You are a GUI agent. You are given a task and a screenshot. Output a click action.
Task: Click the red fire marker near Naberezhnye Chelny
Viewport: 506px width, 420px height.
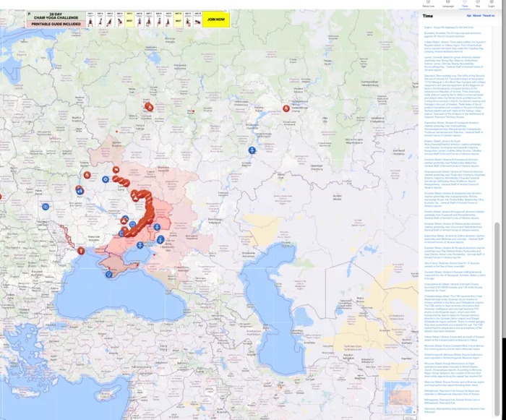(286, 108)
